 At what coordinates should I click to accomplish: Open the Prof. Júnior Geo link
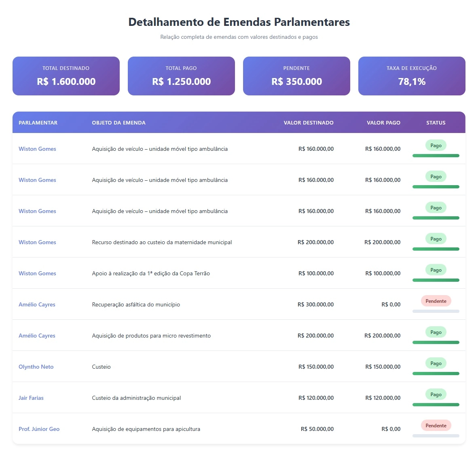tap(39, 429)
